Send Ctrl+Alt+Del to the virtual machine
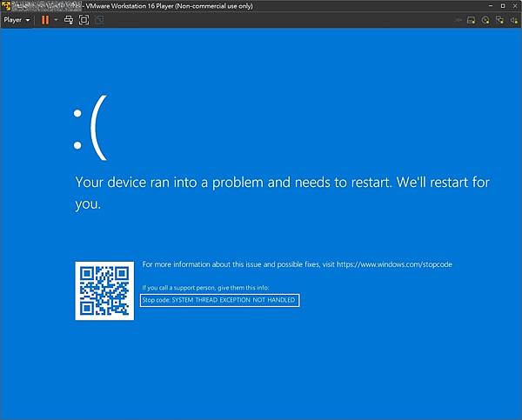Image resolution: width=522 pixels, height=420 pixels. point(69,20)
